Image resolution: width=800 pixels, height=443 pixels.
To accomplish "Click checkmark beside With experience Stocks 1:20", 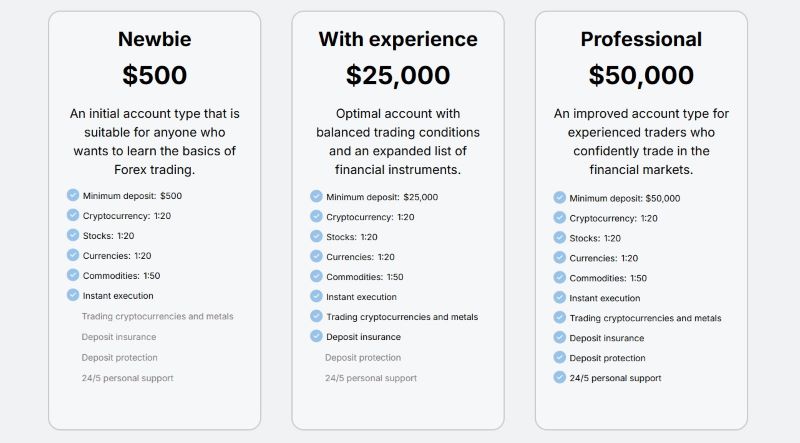I will (317, 236).
